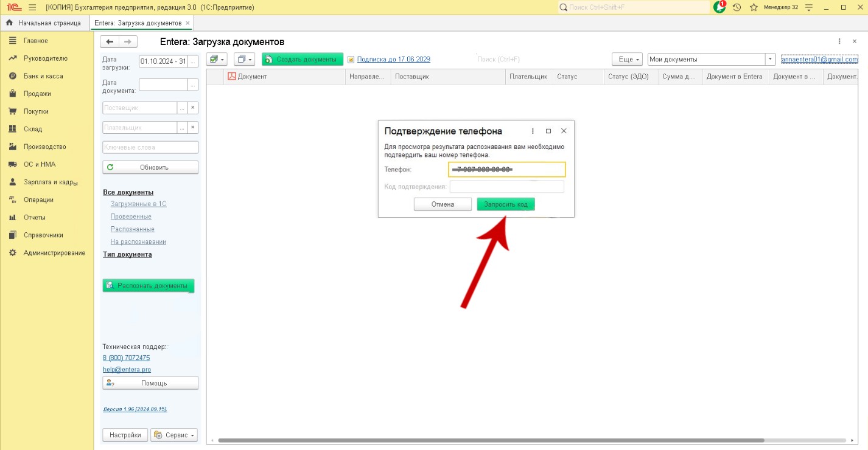
Task: Open the Настройки button
Action: point(125,435)
